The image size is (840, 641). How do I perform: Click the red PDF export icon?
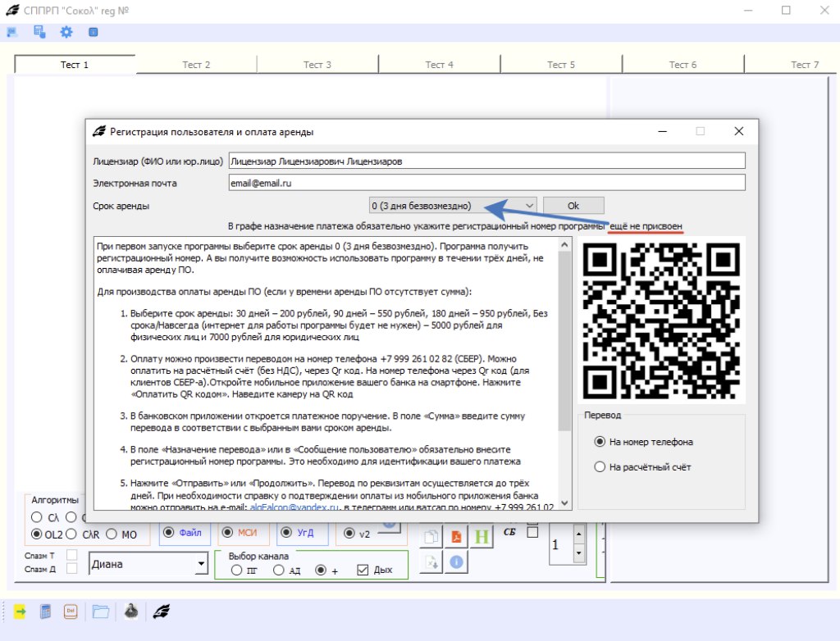tap(457, 537)
